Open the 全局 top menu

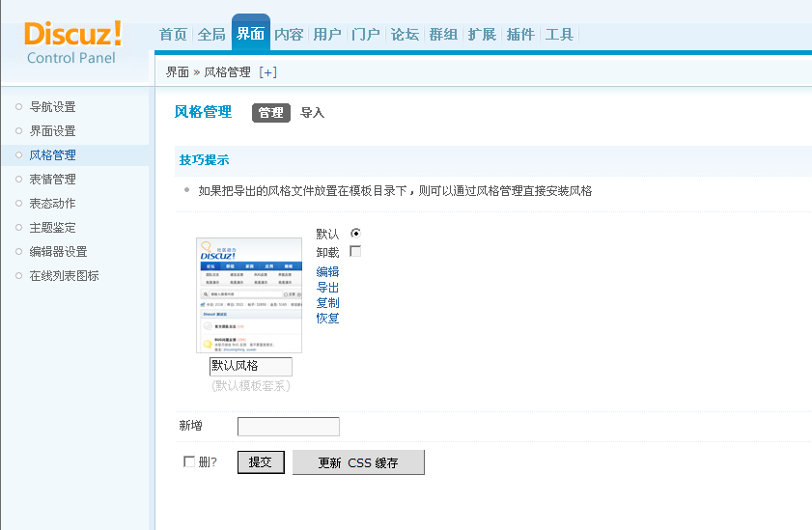[x=211, y=35]
